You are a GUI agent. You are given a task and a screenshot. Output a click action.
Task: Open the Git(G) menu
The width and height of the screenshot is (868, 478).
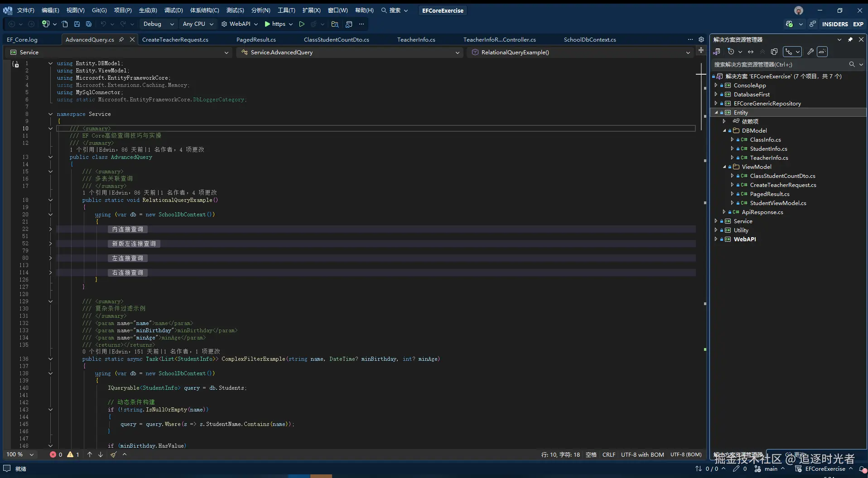(99, 10)
